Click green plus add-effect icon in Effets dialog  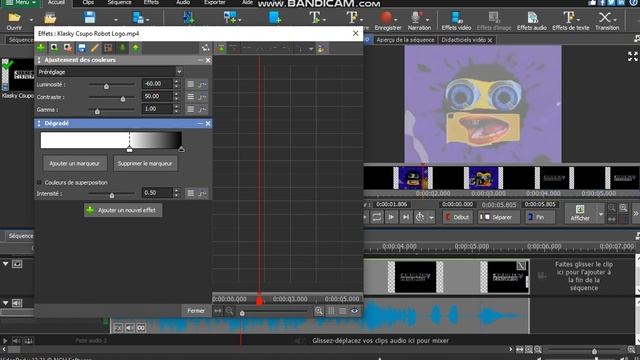coord(41,48)
